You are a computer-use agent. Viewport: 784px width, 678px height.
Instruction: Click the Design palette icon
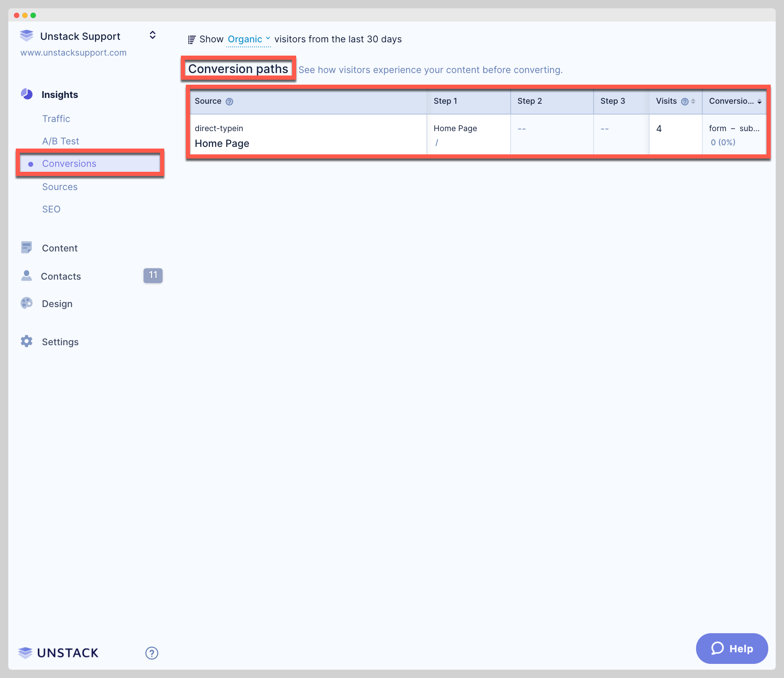tap(27, 303)
